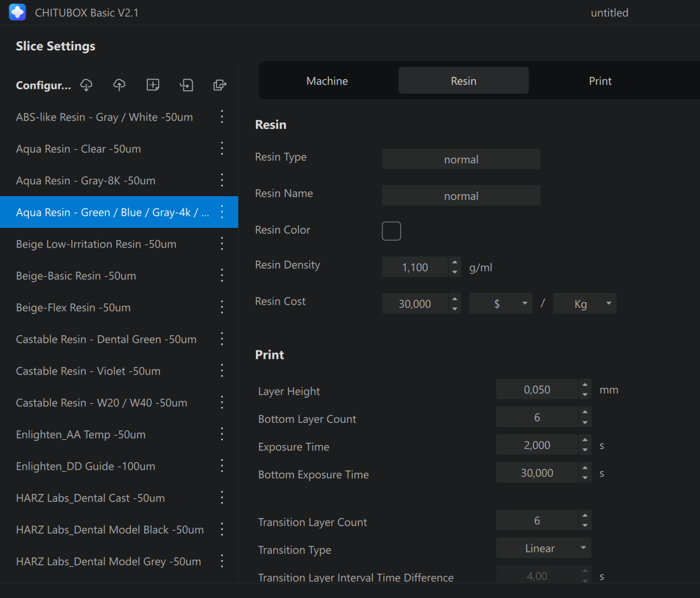Click the CHITUBOX app logo
The height and width of the screenshot is (598, 700).
pyautogui.click(x=17, y=12)
